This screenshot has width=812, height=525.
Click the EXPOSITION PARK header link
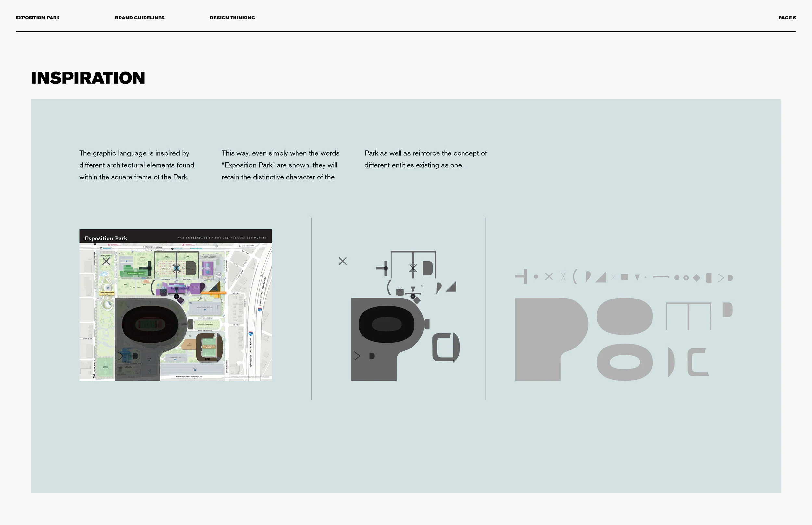(38, 18)
